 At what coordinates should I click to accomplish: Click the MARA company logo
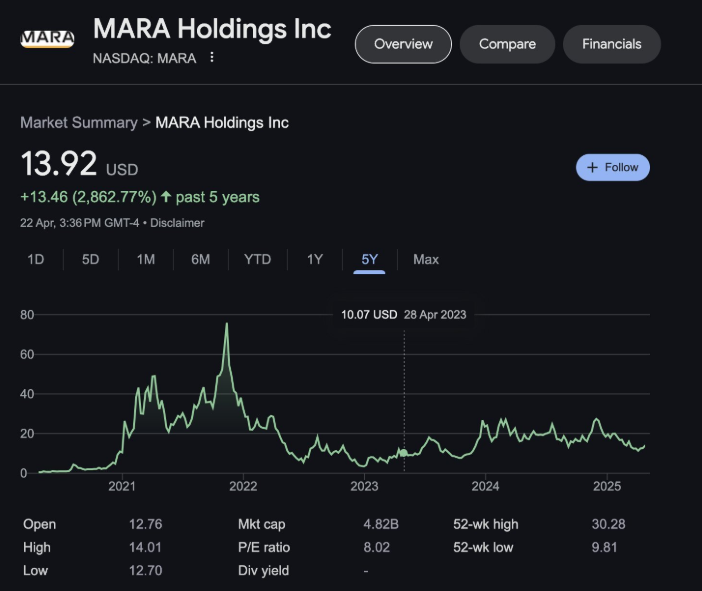click(x=47, y=39)
